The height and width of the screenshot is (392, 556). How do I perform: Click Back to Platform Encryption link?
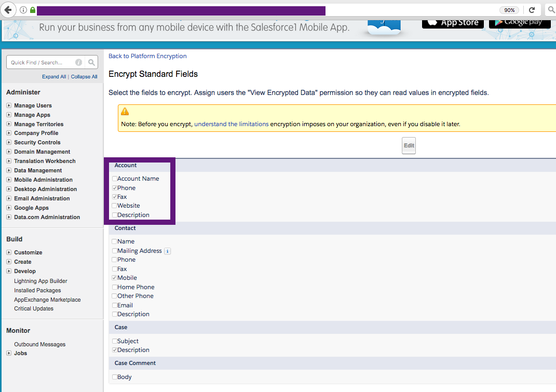[x=147, y=56]
